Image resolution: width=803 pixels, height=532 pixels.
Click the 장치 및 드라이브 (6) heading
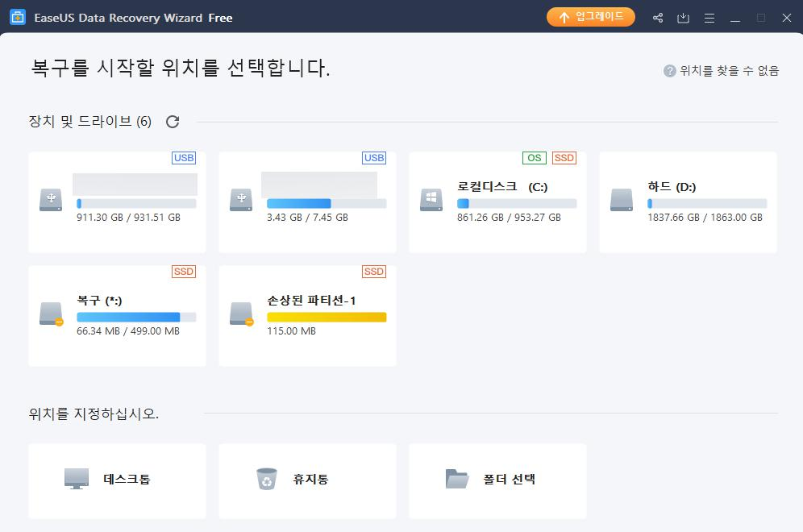coord(90,122)
